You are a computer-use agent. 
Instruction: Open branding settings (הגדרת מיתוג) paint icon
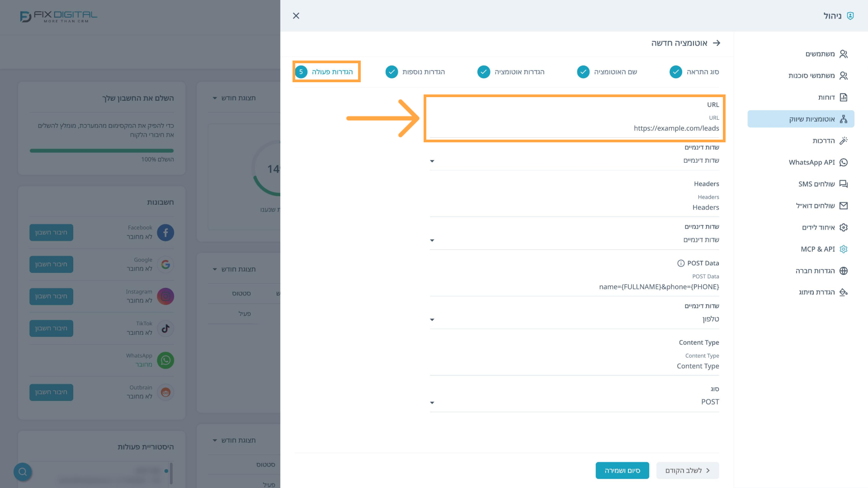[844, 292]
